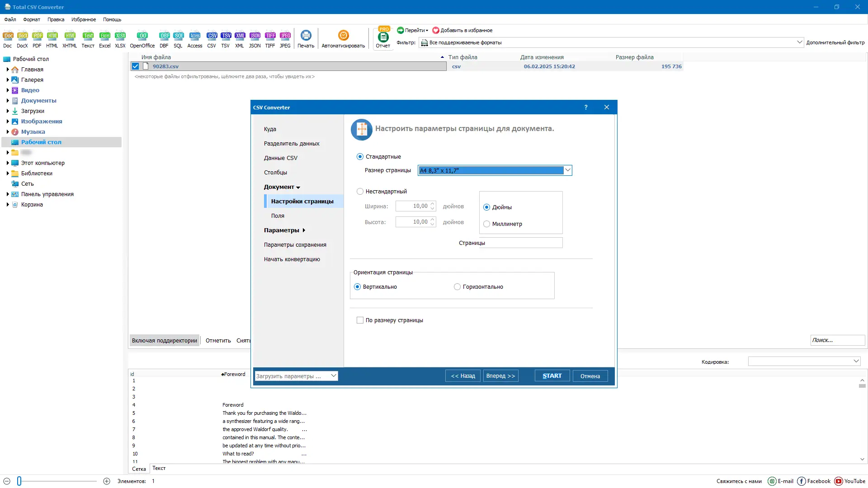The width and height of the screenshot is (868, 488).
Task: Click the Access format icon
Action: 195,39
